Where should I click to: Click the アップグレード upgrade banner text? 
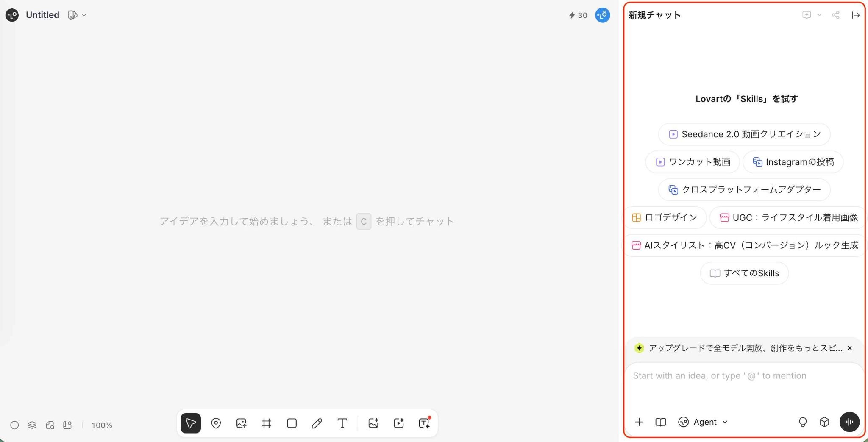[x=745, y=348]
